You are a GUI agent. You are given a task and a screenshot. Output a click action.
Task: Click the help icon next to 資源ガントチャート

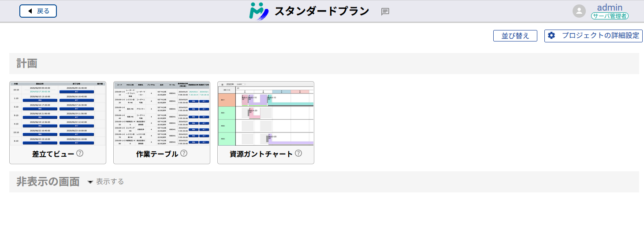298,154
